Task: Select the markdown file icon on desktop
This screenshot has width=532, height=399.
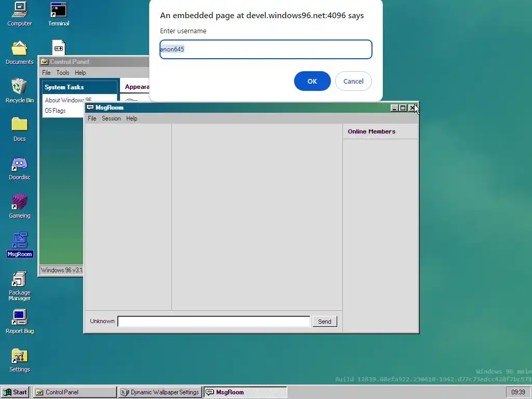Action: (58, 47)
